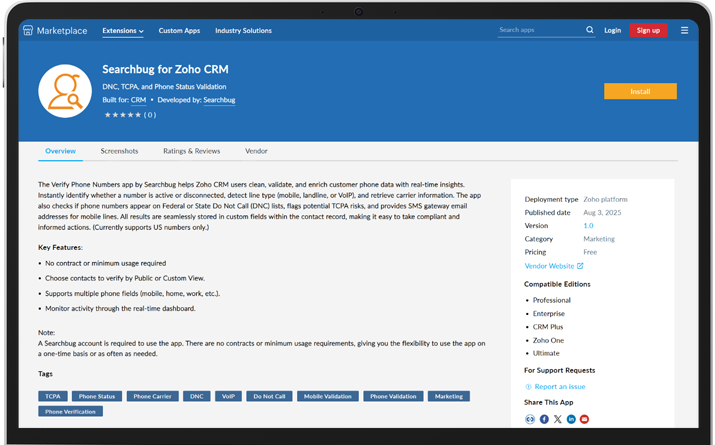This screenshot has height=445, width=715.
Task: Click the orange Install button
Action: tap(640, 91)
